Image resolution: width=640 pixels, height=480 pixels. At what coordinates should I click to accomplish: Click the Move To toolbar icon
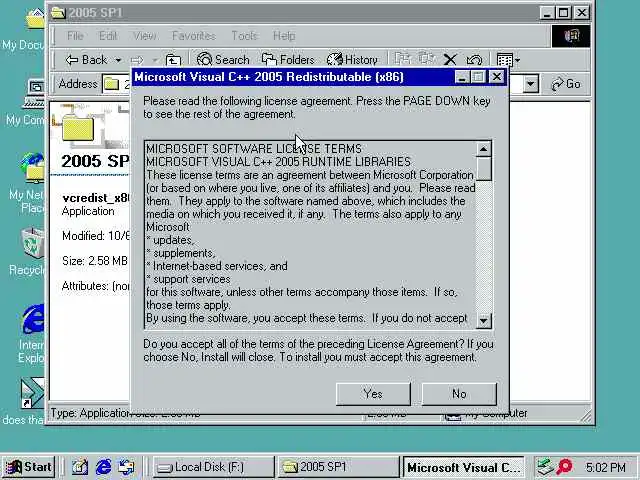(403, 60)
